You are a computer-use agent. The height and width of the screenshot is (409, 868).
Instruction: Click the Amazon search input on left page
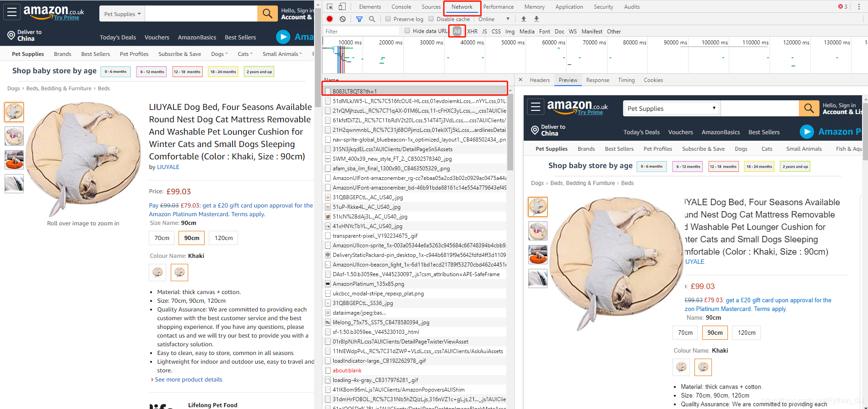[201, 14]
